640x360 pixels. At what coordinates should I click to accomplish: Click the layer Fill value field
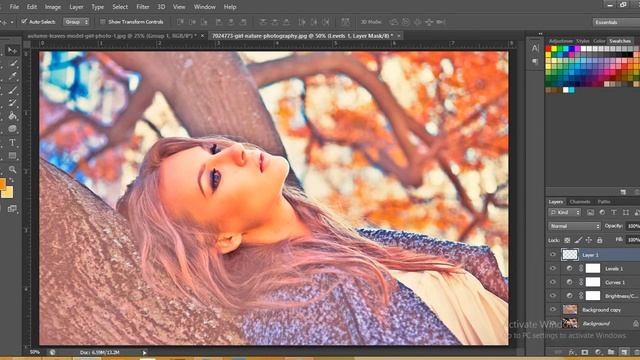(x=633, y=240)
